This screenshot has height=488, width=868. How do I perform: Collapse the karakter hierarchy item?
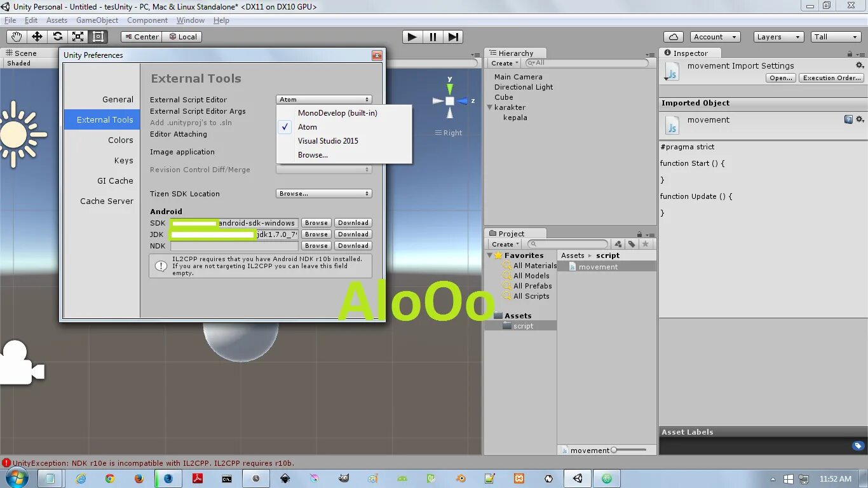click(x=490, y=107)
